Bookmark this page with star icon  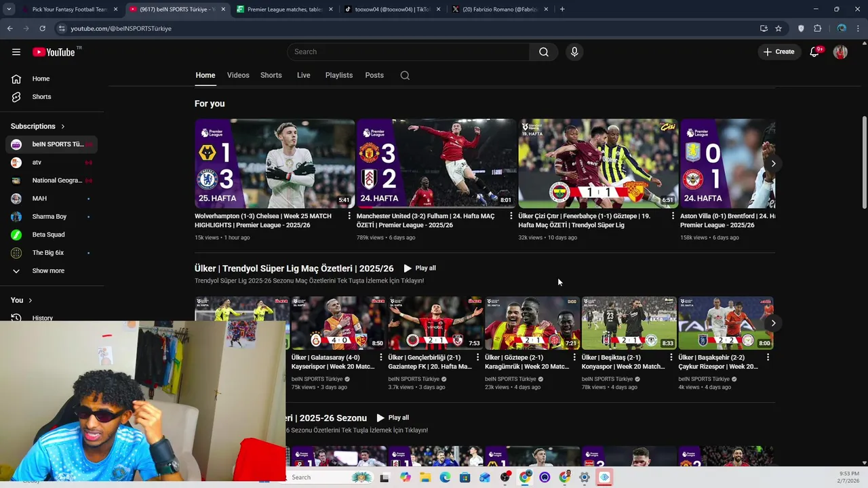coord(778,28)
